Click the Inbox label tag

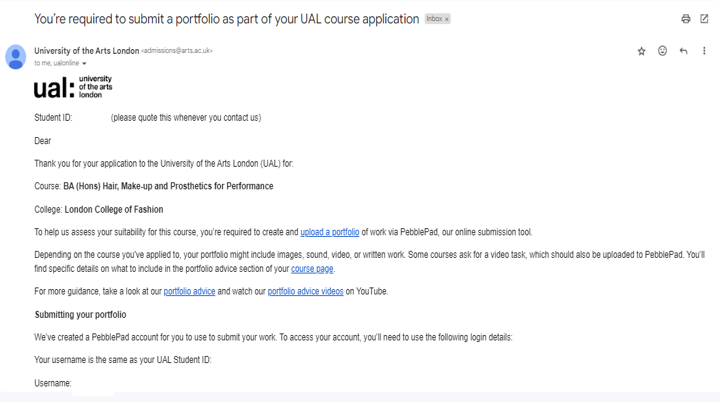click(x=434, y=19)
